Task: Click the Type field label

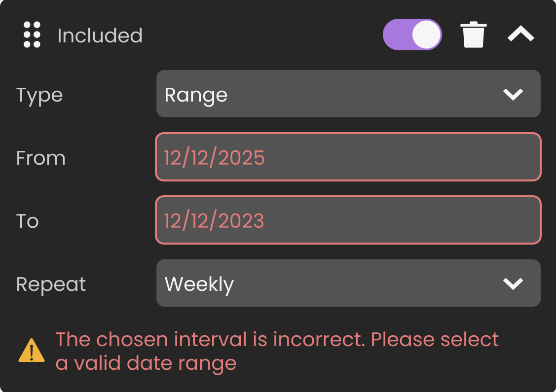Action: coord(39,95)
